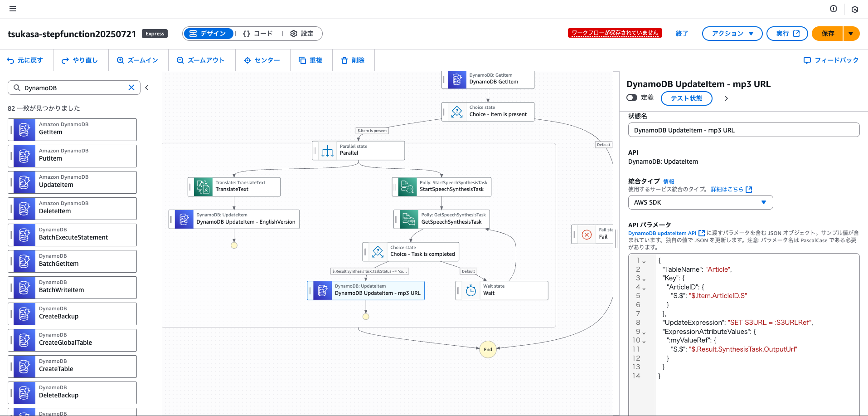Viewport: 868px width, 416px height.
Task: Click search field containing DynamoDB
Action: pyautogui.click(x=74, y=88)
